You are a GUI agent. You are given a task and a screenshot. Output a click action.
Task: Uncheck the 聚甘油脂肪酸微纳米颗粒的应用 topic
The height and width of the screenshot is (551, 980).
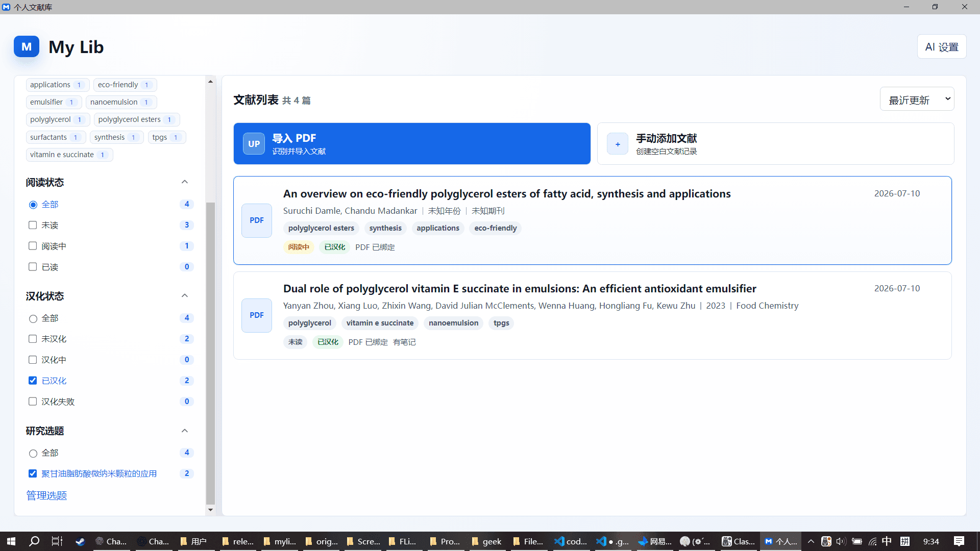click(x=33, y=473)
